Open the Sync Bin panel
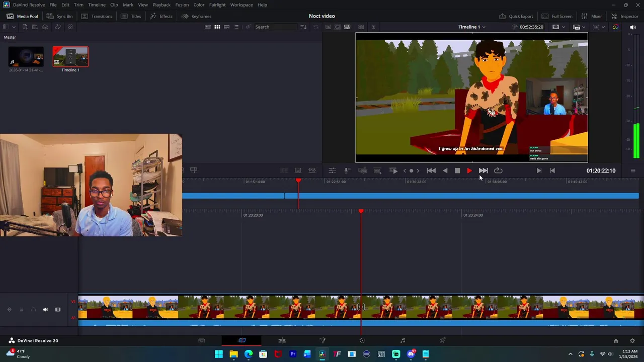Viewport: 644px width, 362px height. pos(59,16)
